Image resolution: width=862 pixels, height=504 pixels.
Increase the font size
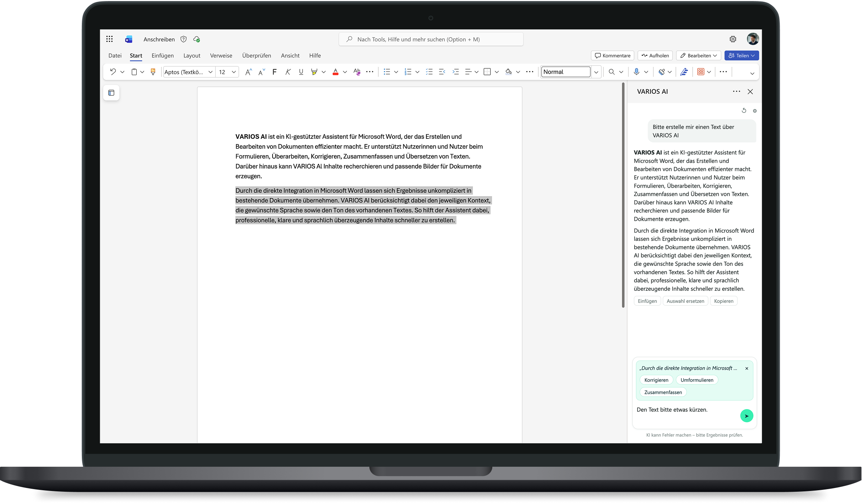pyautogui.click(x=248, y=72)
